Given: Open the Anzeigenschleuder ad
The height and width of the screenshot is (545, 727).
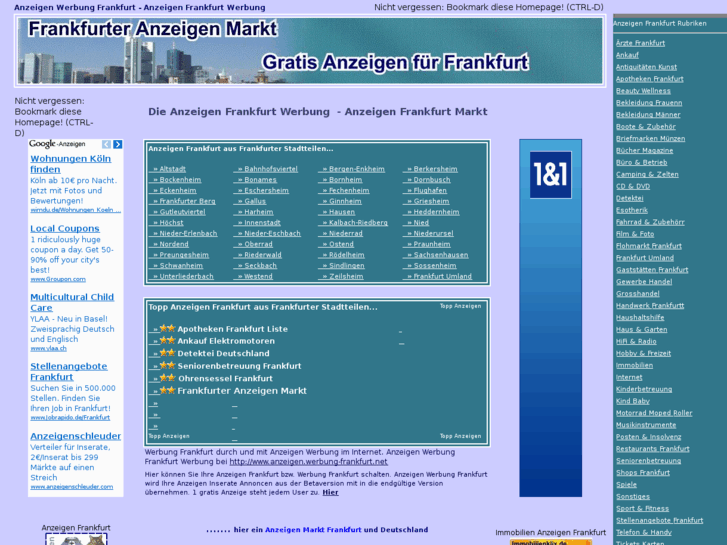Looking at the screenshot, I should pyautogui.click(x=76, y=436).
